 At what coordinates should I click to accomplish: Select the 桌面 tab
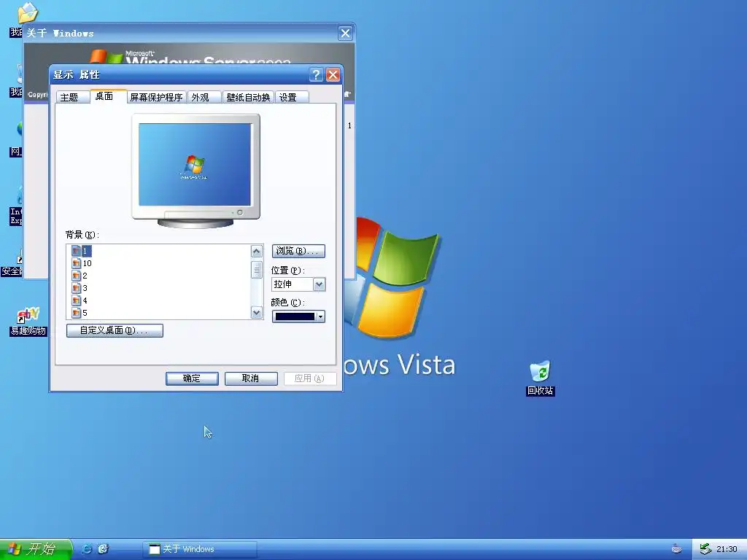pyautogui.click(x=108, y=96)
